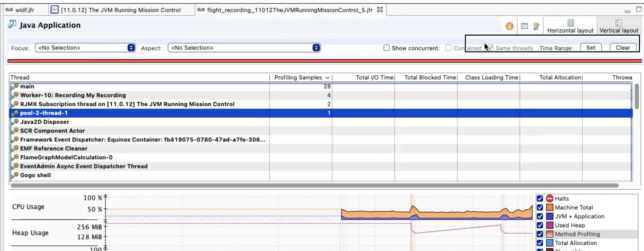Switch to Vertical layout
The height and width of the screenshot is (251, 644).
tap(619, 26)
